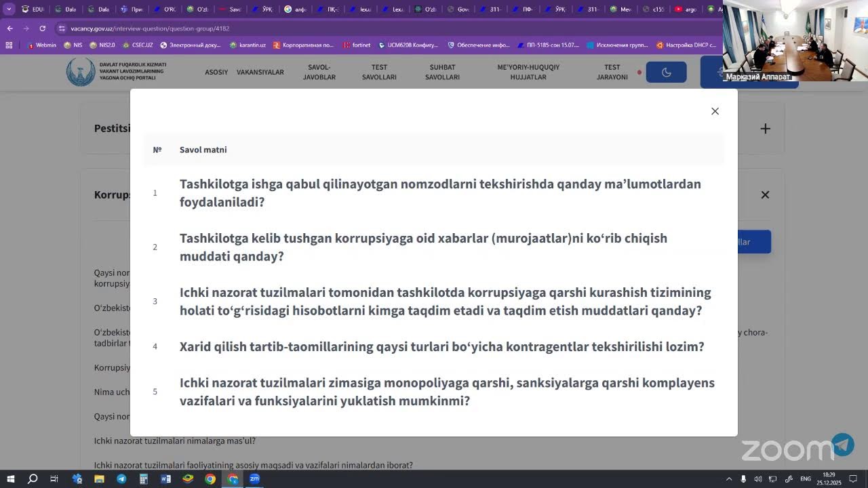
Task: Switch to the Savo browser tab
Action: point(231,9)
